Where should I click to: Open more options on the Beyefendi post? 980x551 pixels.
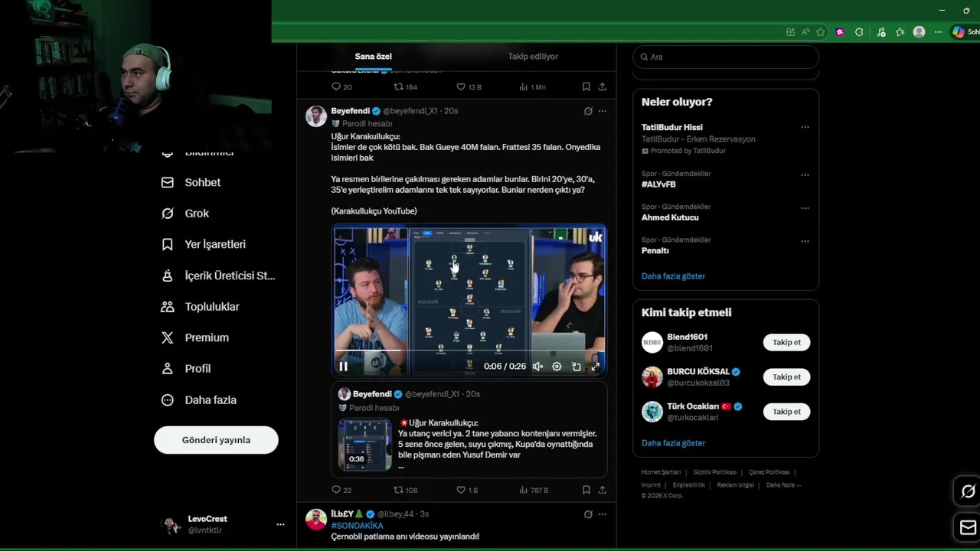tap(602, 111)
